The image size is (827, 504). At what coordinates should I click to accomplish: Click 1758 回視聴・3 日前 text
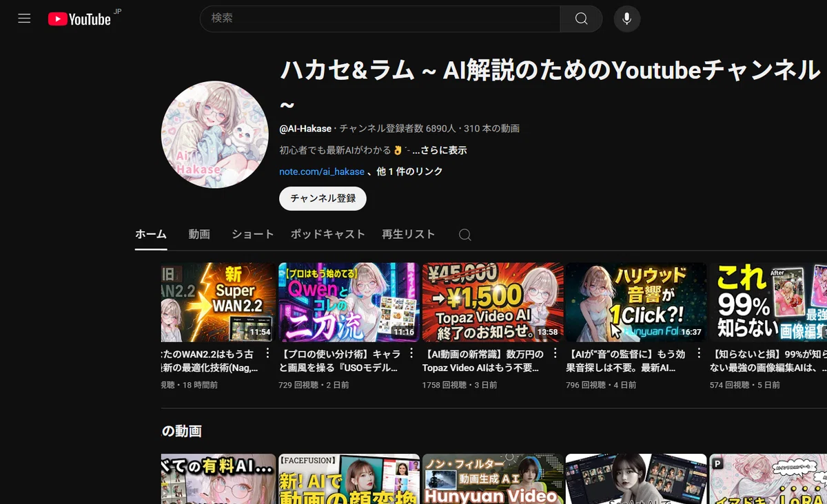[x=460, y=385]
